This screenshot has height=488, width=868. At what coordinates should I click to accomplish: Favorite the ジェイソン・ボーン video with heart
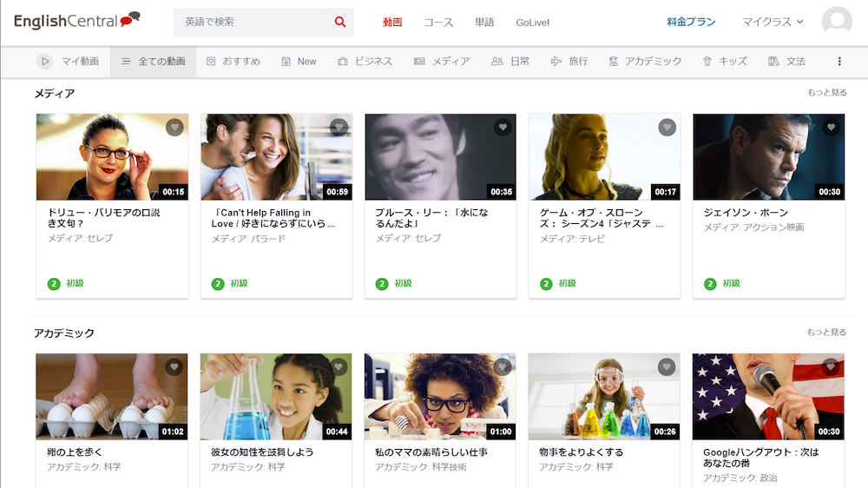(831, 128)
